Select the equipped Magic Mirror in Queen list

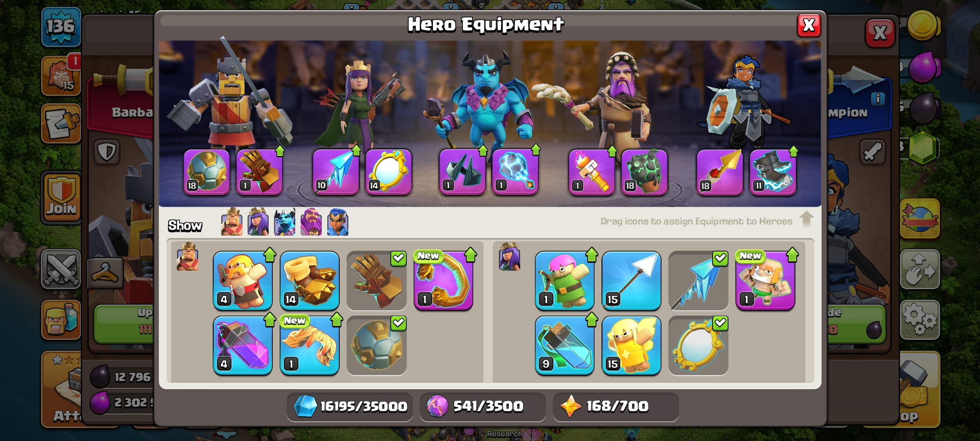(x=699, y=345)
